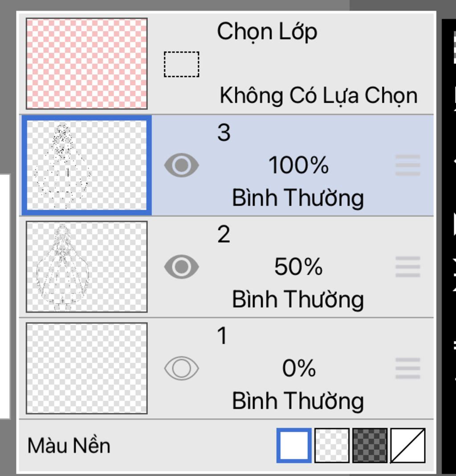Click the reorder handle of layer 2
The width and height of the screenshot is (456, 476).
coord(407,267)
